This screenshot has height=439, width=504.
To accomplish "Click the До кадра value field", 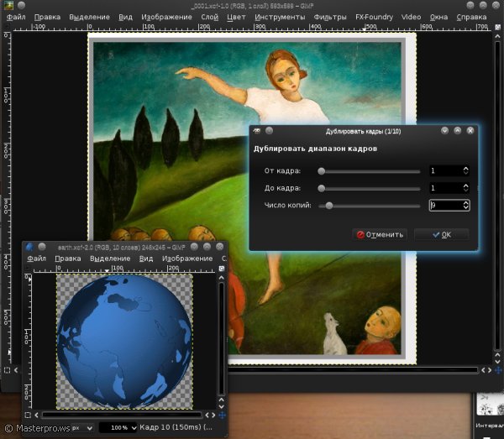I will 445,188.
